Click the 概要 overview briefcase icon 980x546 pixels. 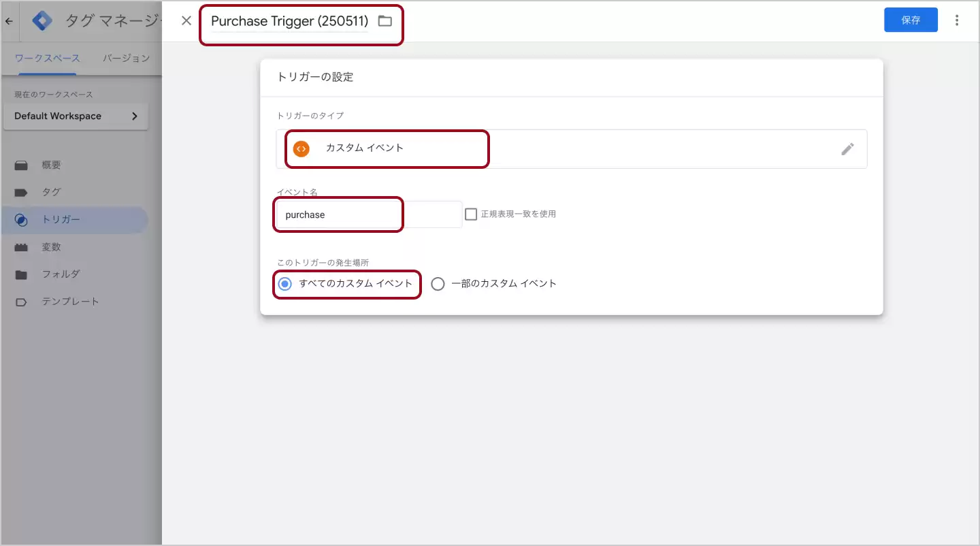click(21, 165)
